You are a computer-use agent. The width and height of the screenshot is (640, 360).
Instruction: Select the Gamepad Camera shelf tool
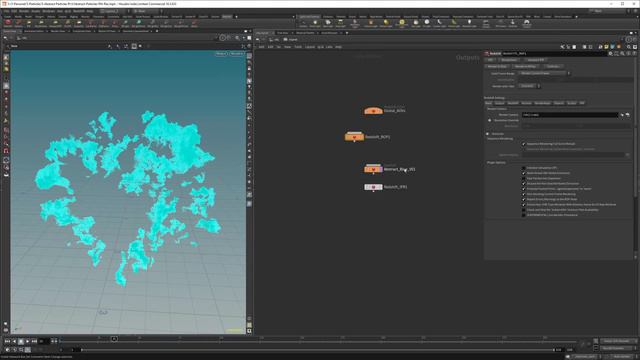527,23
